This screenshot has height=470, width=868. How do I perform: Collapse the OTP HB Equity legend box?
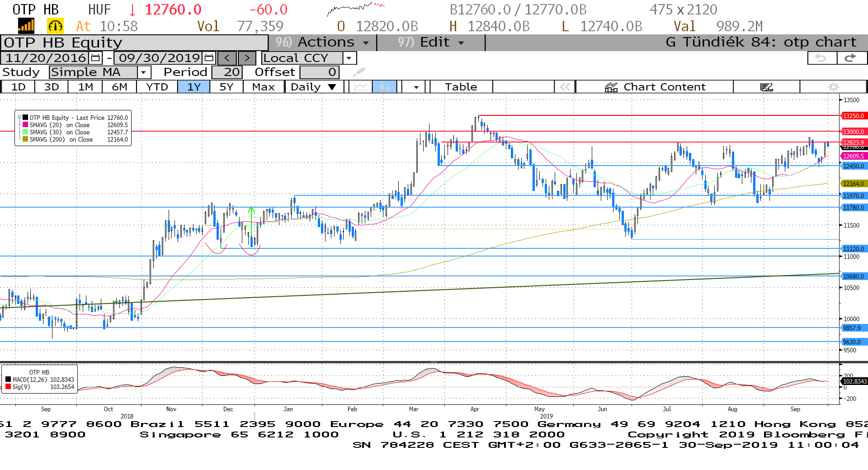(x=19, y=117)
